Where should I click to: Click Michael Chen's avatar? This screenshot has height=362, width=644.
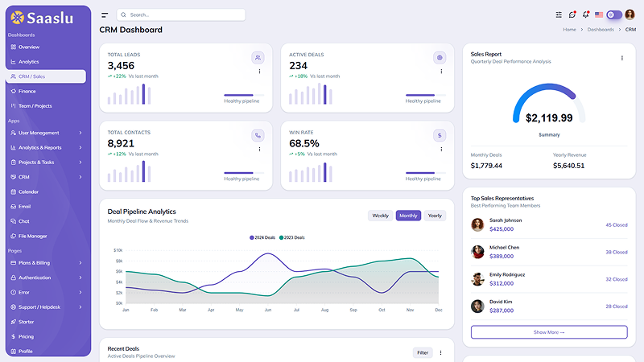(x=477, y=252)
